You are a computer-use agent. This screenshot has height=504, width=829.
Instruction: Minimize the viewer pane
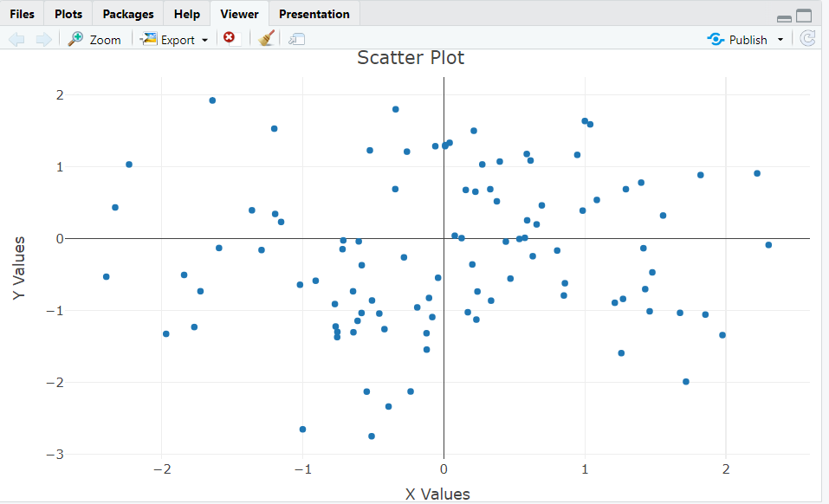(783, 16)
